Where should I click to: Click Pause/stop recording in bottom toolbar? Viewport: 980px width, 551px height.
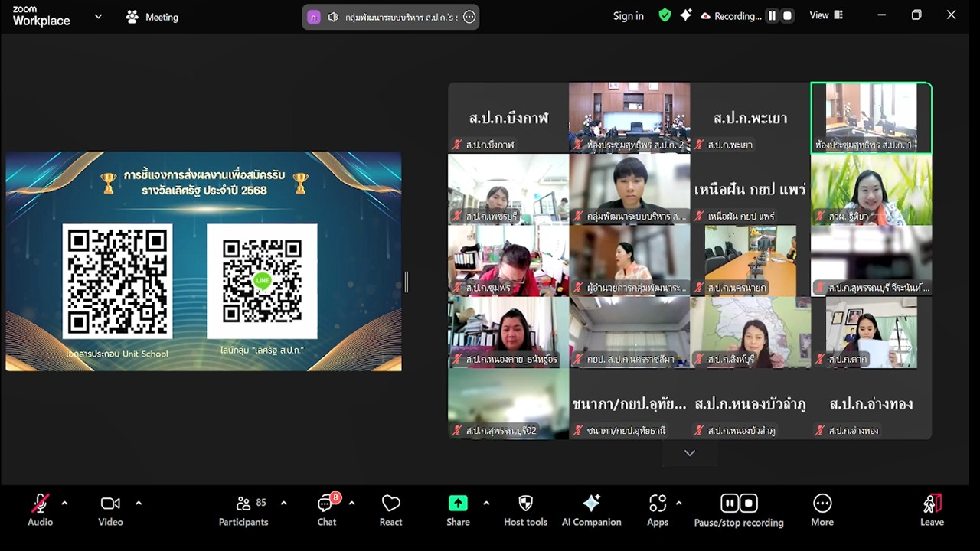(x=739, y=510)
